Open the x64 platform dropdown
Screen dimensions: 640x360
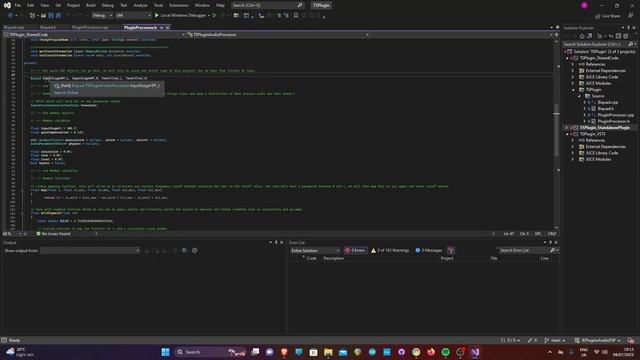(x=133, y=16)
